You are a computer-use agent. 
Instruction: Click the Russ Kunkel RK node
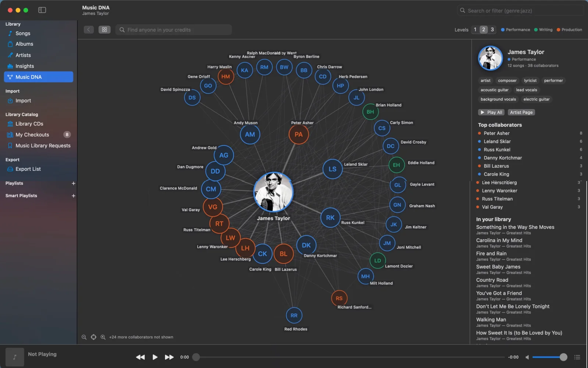tap(330, 217)
